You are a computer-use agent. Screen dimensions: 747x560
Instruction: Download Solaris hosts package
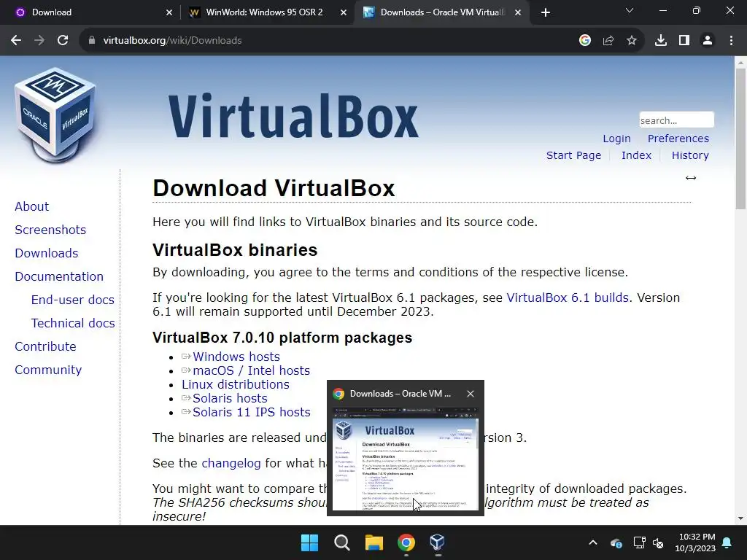pyautogui.click(x=230, y=398)
